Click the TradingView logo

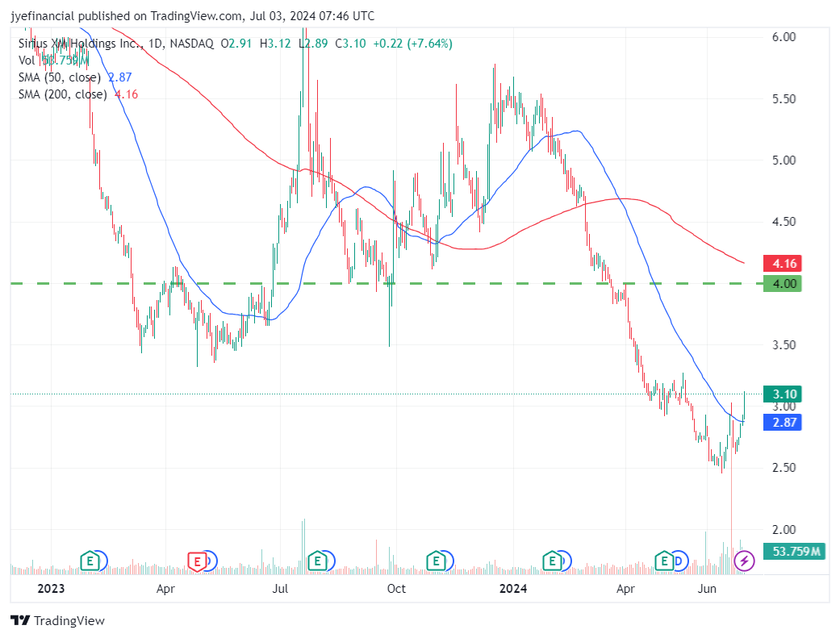coord(20,620)
